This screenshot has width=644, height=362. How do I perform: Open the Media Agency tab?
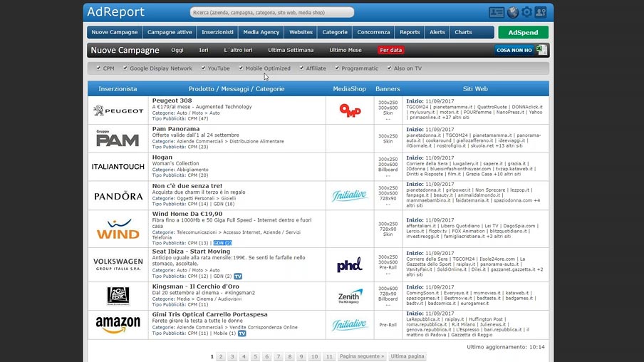[261, 32]
